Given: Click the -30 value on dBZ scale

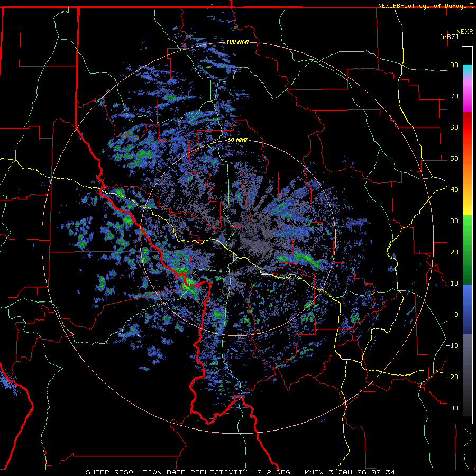Looking at the screenshot, I should tap(452, 408).
